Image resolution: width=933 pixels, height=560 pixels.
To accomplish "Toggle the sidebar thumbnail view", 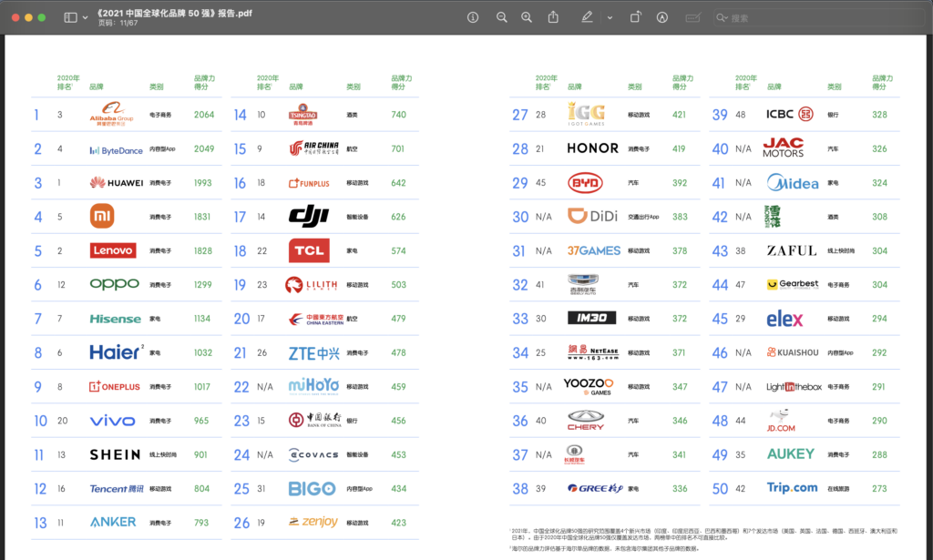I will [69, 16].
